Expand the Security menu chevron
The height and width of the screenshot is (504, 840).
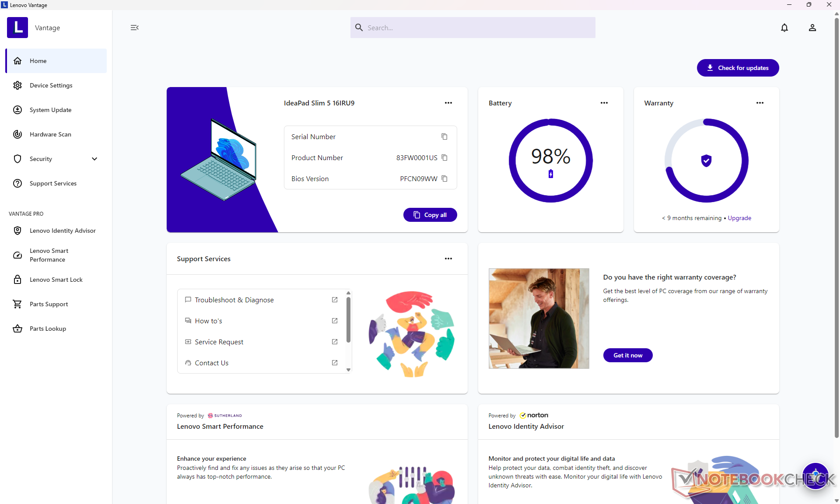(94, 159)
